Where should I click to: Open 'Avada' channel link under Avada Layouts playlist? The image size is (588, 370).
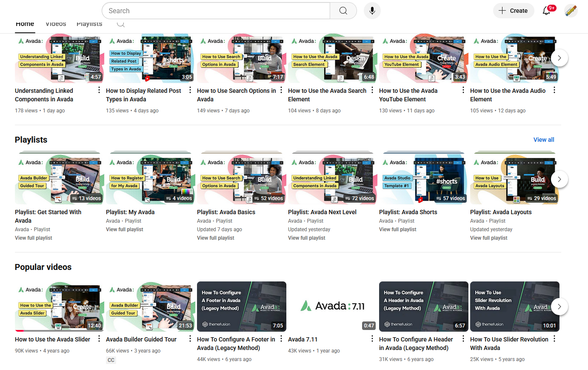pyautogui.click(x=477, y=221)
